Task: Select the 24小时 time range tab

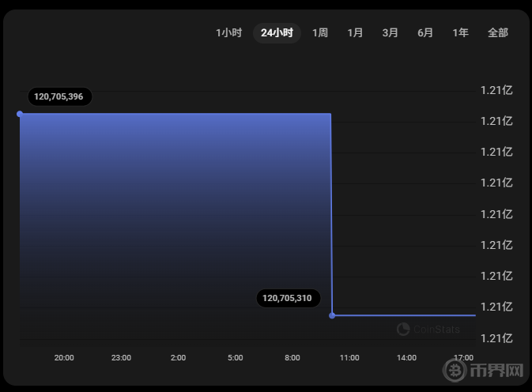Action: [277, 32]
